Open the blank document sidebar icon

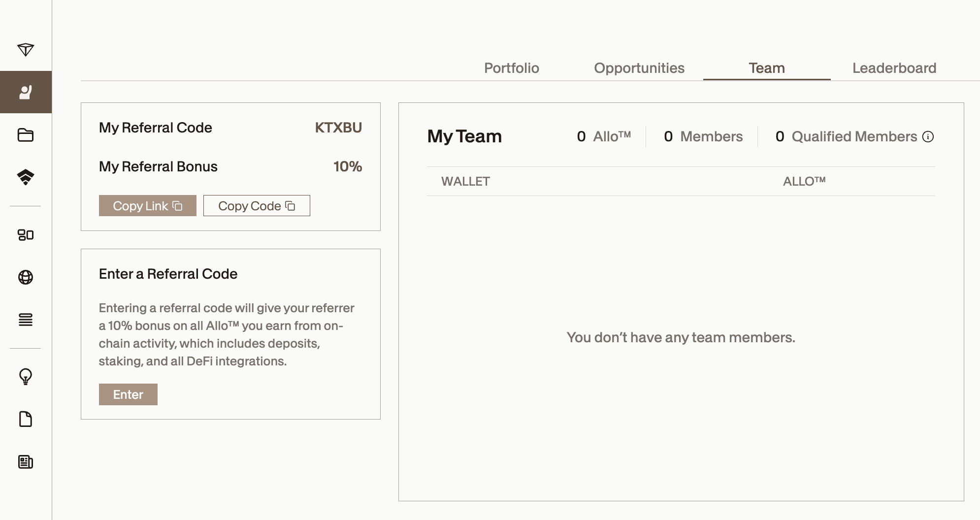(x=26, y=419)
